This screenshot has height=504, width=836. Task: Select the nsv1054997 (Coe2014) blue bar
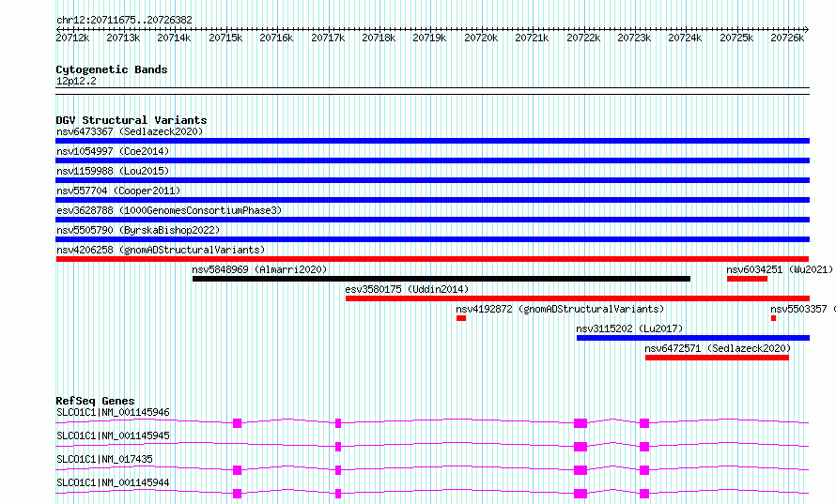point(432,160)
